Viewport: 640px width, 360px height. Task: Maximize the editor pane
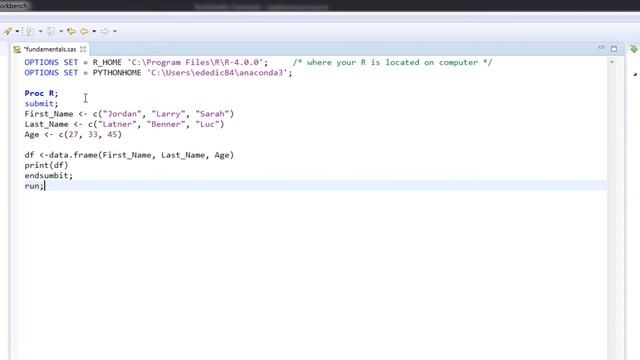coord(614,49)
